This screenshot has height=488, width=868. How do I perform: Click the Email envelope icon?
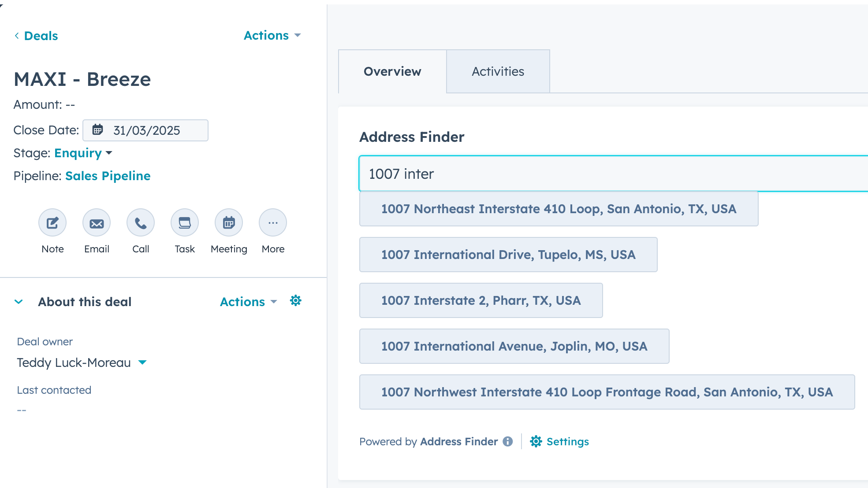[x=97, y=223]
